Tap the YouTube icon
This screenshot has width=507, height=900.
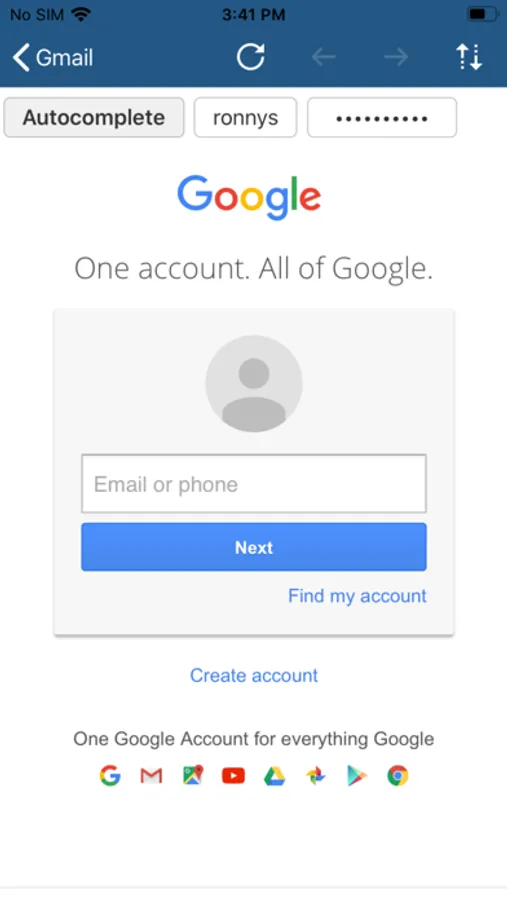[233, 776]
